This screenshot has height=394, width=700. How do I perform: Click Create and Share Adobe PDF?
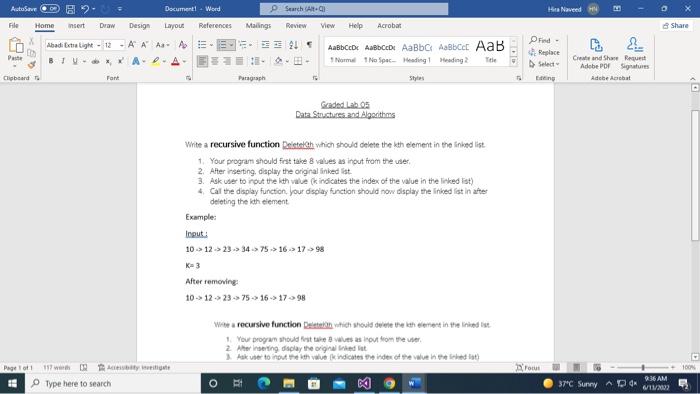click(x=595, y=54)
